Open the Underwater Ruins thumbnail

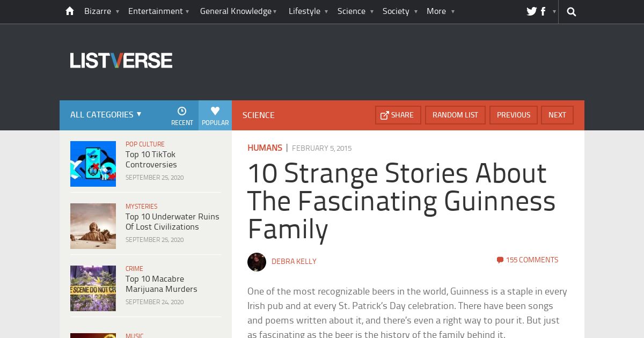coord(93,226)
